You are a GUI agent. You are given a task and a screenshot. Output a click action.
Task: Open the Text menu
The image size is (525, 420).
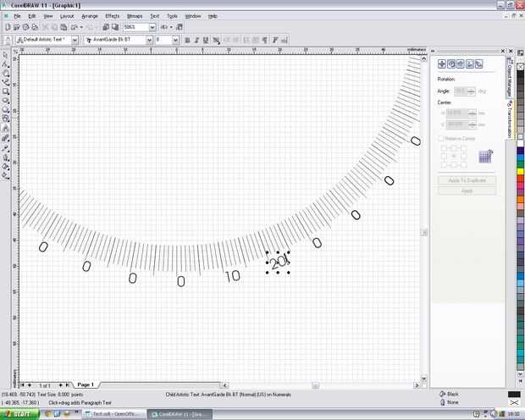click(x=155, y=16)
